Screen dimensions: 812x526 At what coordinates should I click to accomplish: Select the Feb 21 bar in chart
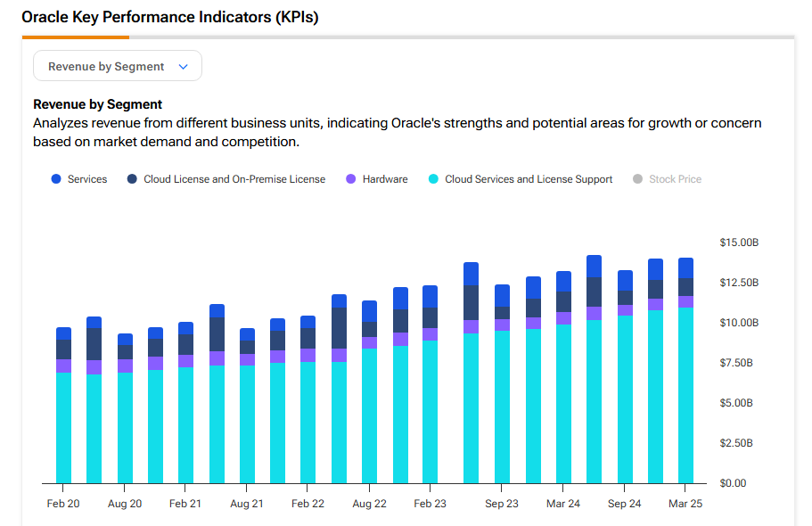(185, 403)
